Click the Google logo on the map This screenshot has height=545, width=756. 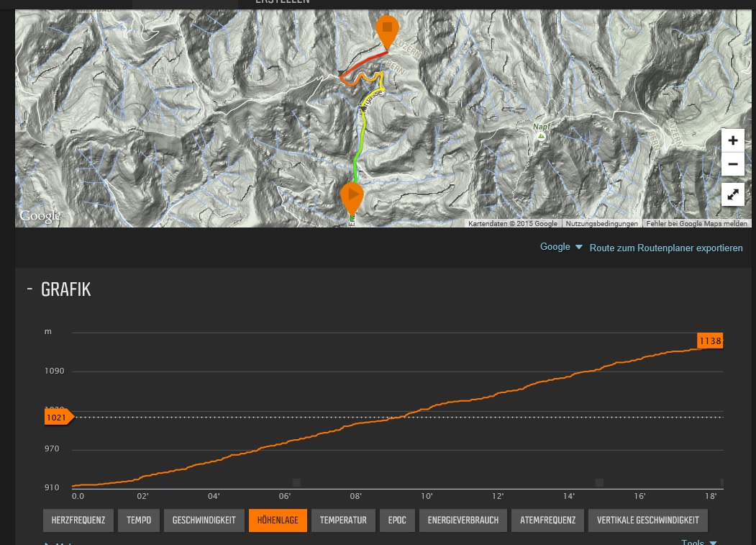pyautogui.click(x=40, y=216)
